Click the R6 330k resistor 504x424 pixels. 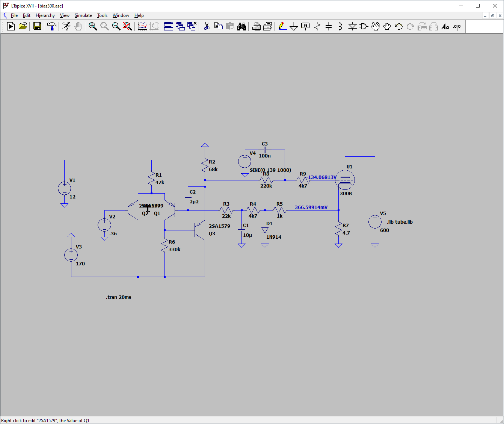click(x=164, y=245)
